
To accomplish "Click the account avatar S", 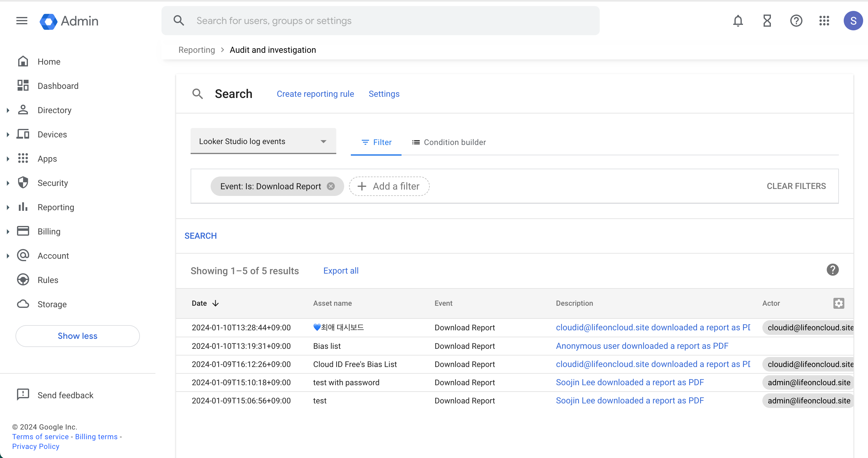I will pyautogui.click(x=853, y=21).
